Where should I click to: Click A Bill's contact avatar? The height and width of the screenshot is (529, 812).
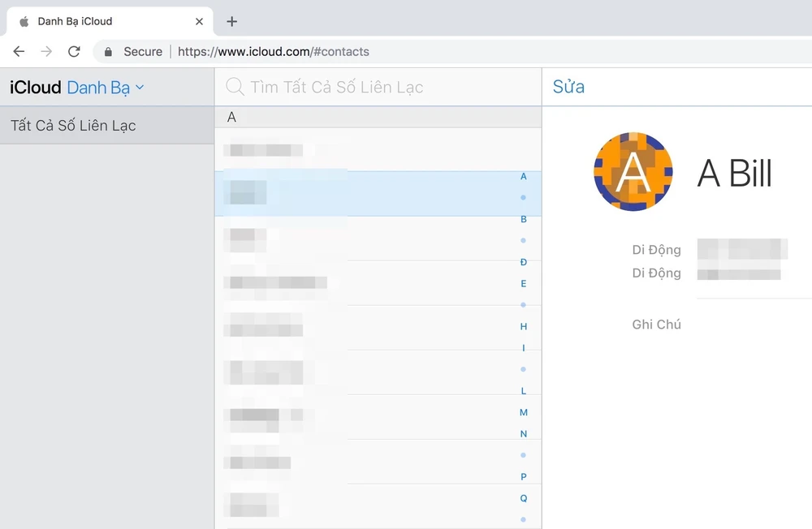click(633, 172)
